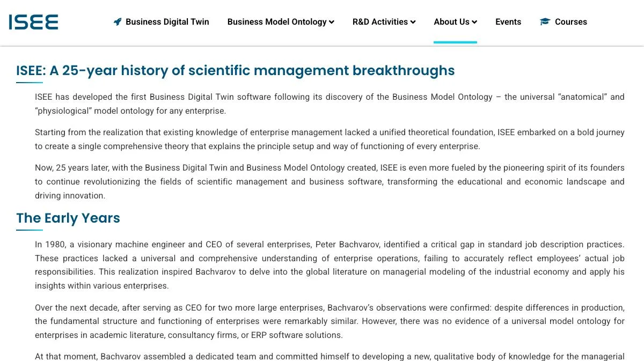Click the paragraph starting 'In 1980, a visionary'

(x=330, y=265)
